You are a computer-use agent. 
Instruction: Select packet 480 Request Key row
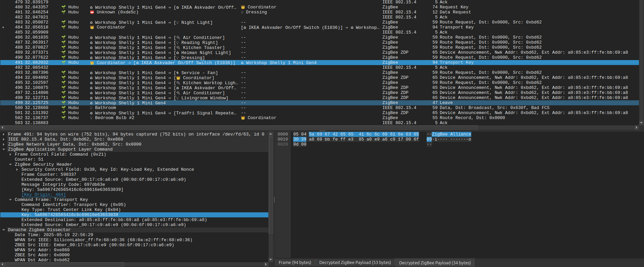click(319, 7)
